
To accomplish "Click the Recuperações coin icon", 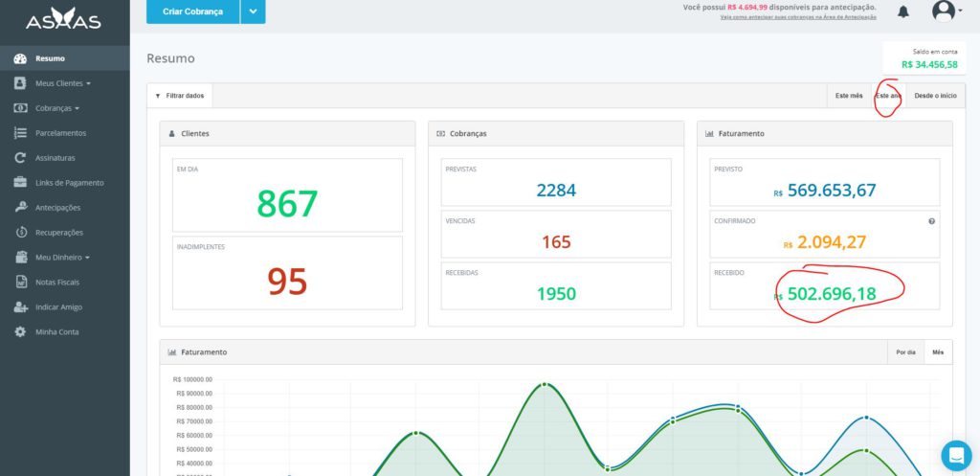I will 20,233.
